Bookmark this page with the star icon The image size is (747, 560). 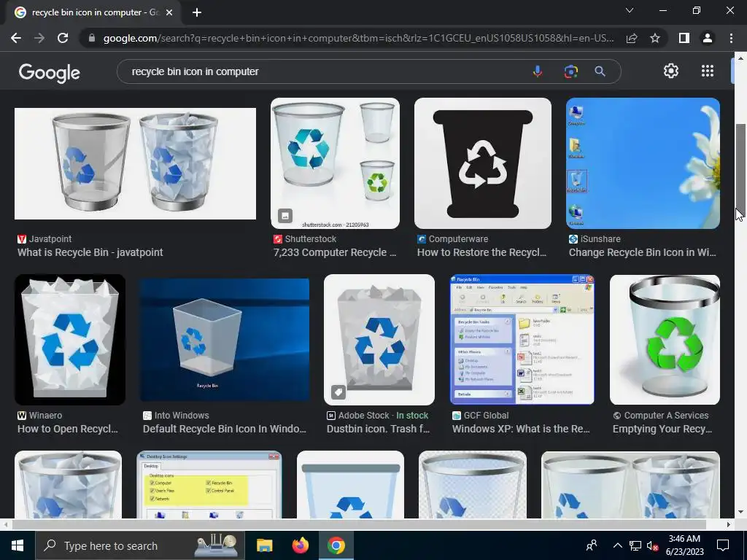tap(655, 38)
